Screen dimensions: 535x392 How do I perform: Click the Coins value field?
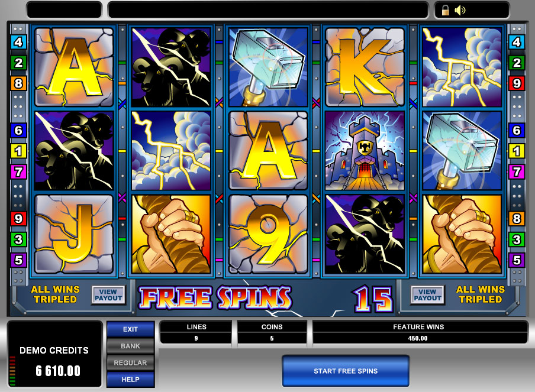[x=272, y=338]
